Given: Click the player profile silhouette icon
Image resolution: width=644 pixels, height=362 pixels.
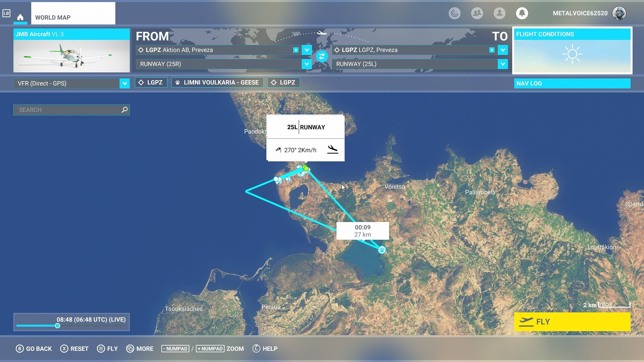Looking at the screenshot, I should (499, 13).
